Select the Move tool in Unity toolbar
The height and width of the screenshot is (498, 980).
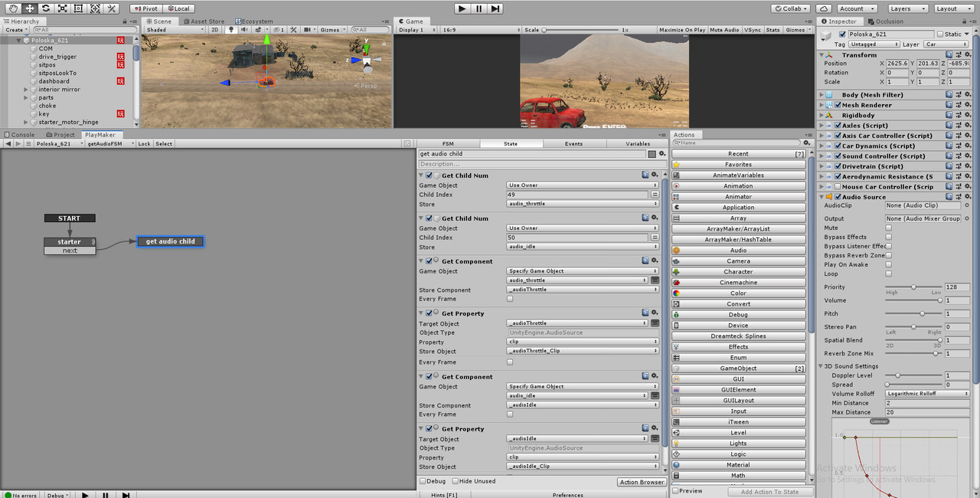click(x=30, y=8)
